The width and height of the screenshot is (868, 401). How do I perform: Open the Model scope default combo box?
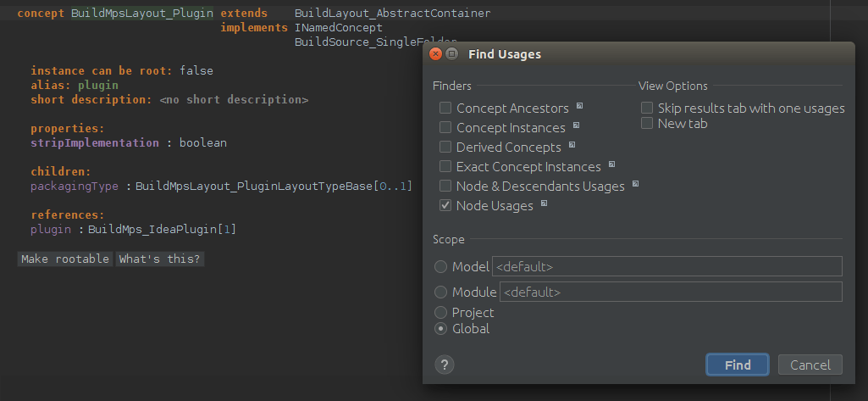(x=666, y=266)
